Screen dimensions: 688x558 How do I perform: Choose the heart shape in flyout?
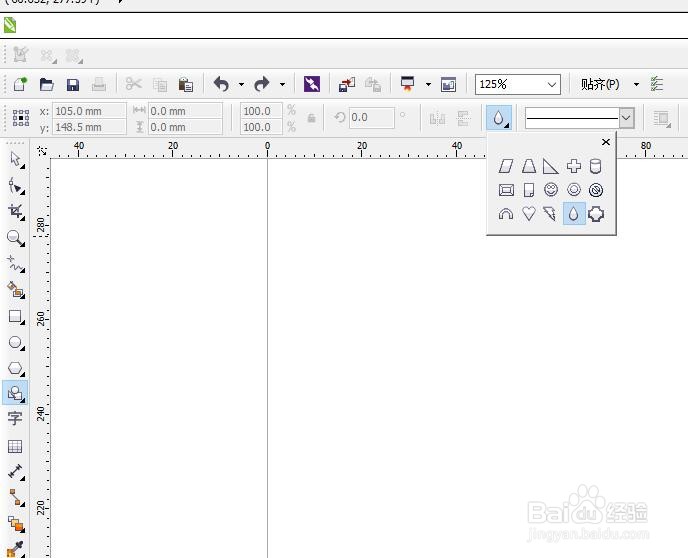pos(529,214)
